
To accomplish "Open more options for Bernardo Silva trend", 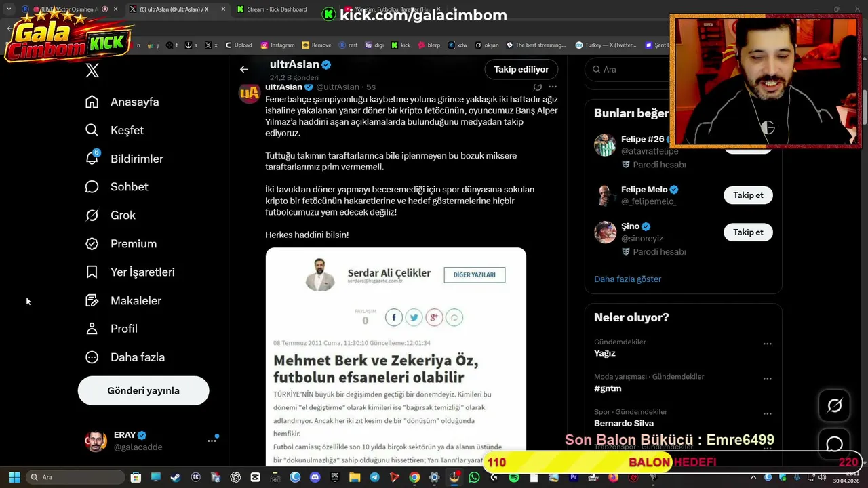I will pyautogui.click(x=767, y=413).
